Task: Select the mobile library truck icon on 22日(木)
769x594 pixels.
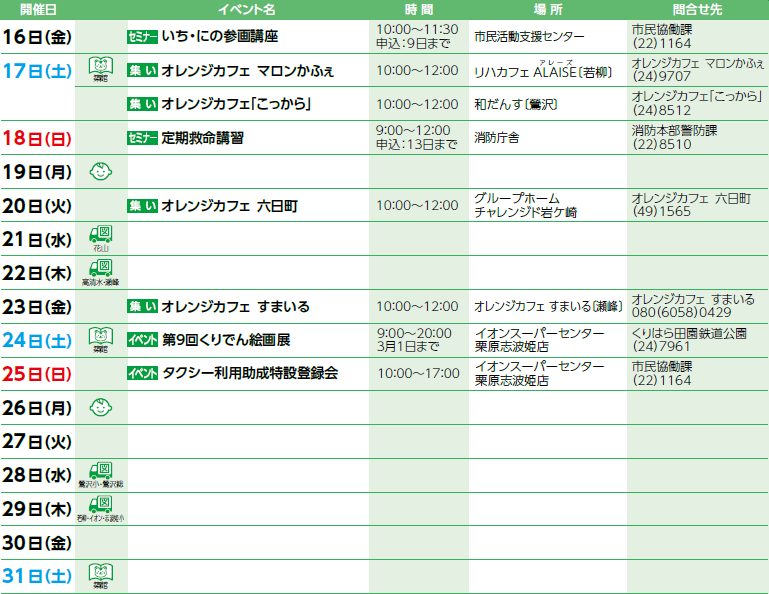Action: click(x=101, y=271)
